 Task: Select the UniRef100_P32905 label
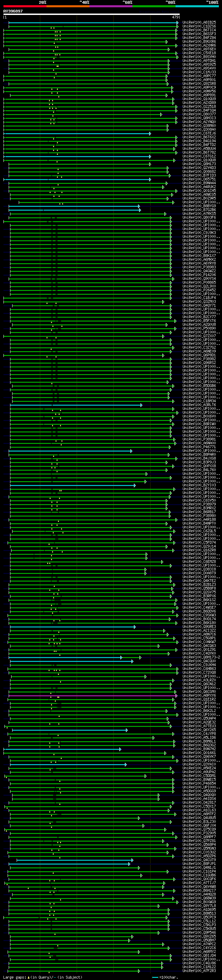(x=199, y=833)
